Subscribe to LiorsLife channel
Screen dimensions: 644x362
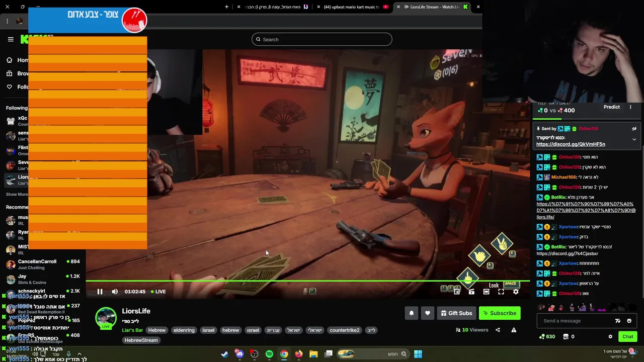point(500,313)
